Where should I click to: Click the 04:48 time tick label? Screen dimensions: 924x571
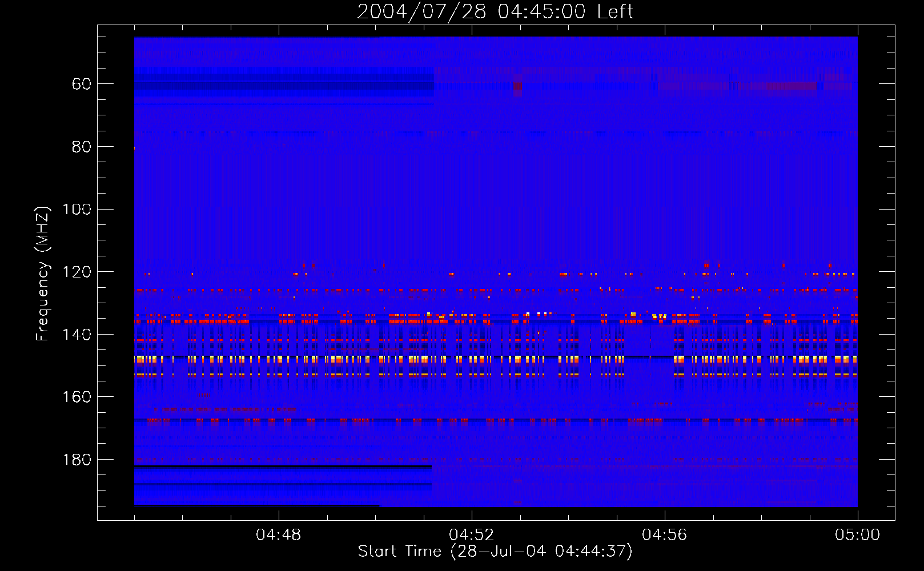279,535
